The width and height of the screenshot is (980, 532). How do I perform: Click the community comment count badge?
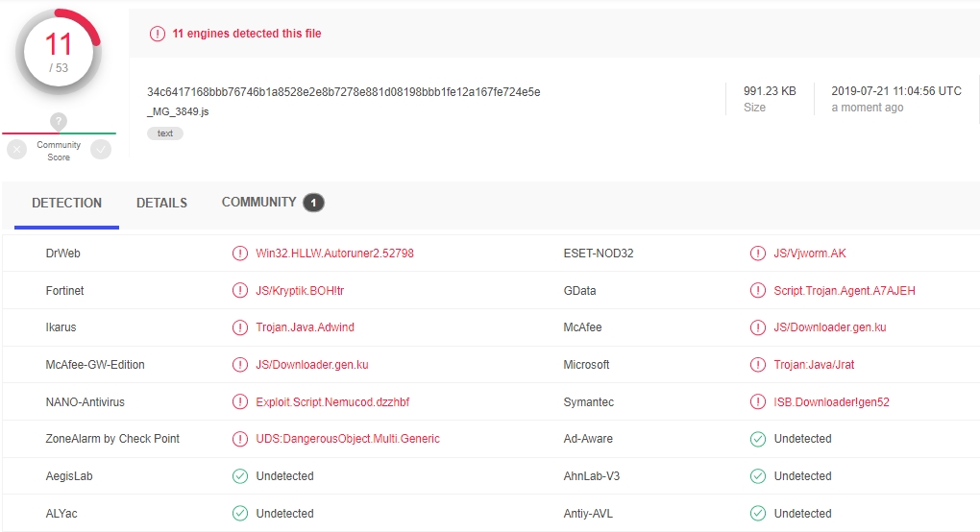point(313,203)
